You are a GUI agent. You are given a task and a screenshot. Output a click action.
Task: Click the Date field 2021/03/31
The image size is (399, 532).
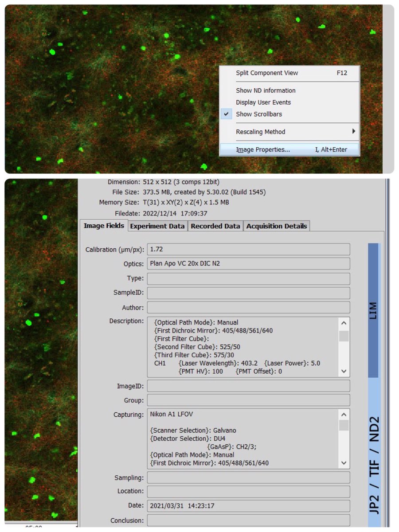click(x=248, y=506)
